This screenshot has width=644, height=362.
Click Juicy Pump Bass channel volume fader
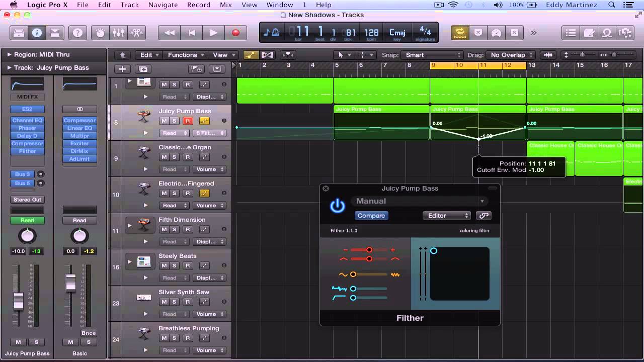pos(19,301)
